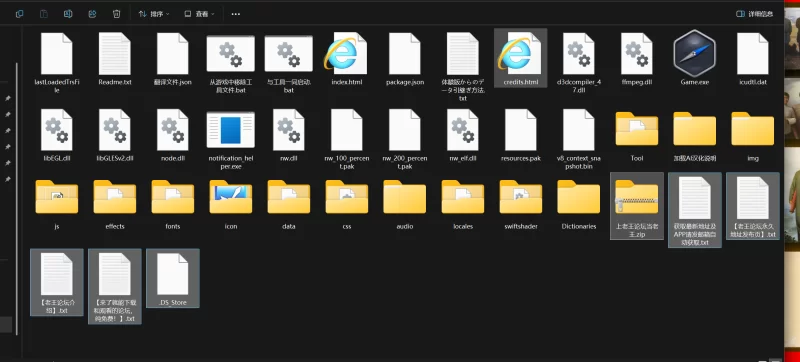Select the libGLESv2.dll file
The height and width of the screenshot is (362, 800).
[x=115, y=135]
